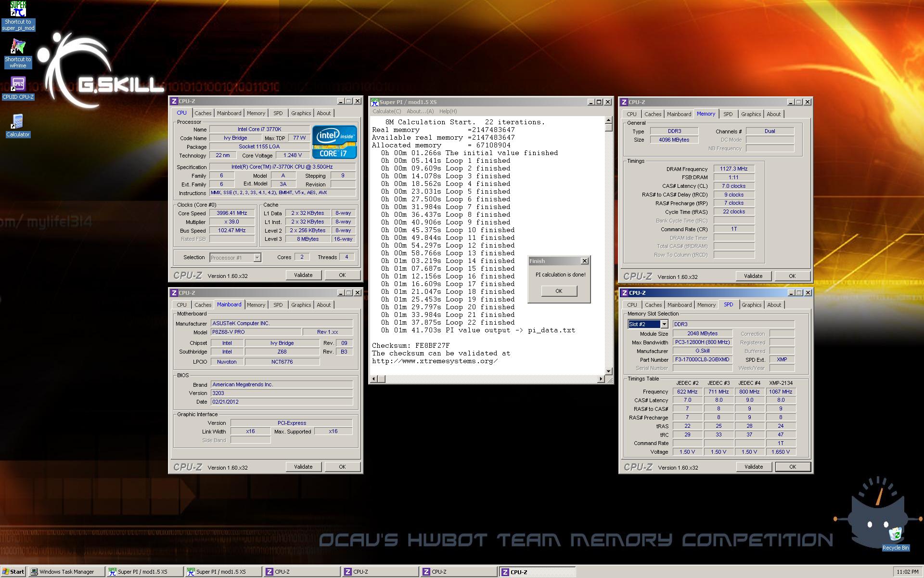The image size is (924, 578).
Task: Close the Finish dialog with X
Action: 585,261
